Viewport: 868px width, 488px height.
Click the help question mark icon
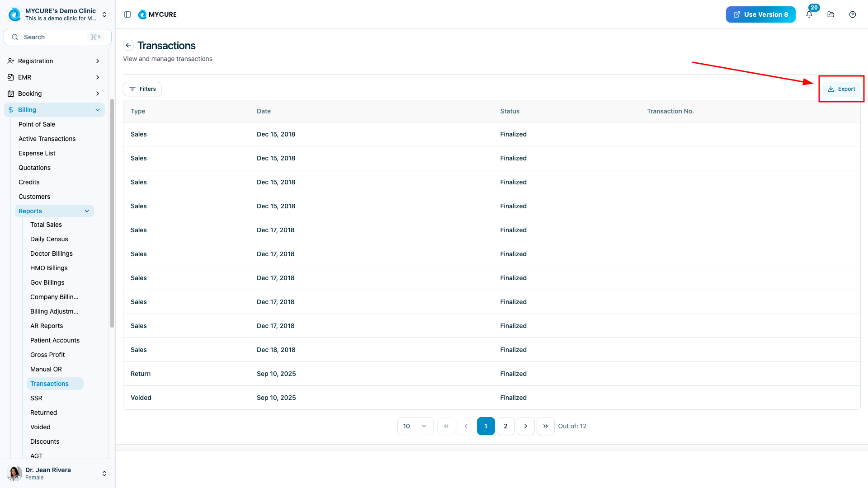(853, 14)
